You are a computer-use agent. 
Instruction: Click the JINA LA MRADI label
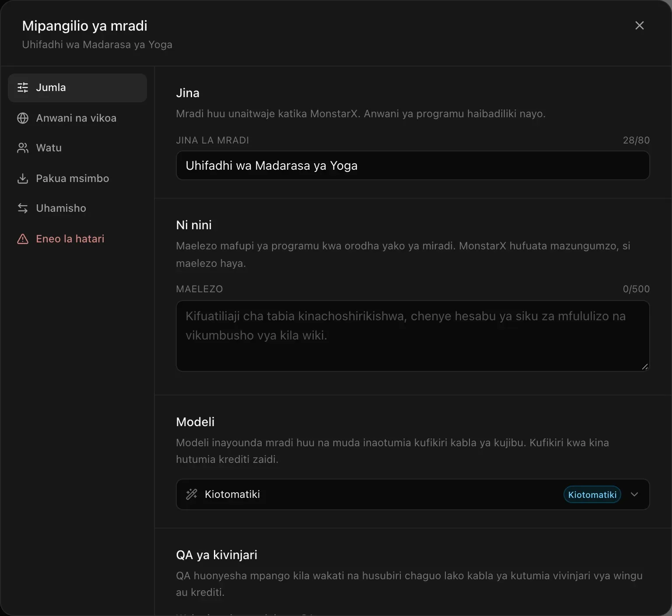212,140
